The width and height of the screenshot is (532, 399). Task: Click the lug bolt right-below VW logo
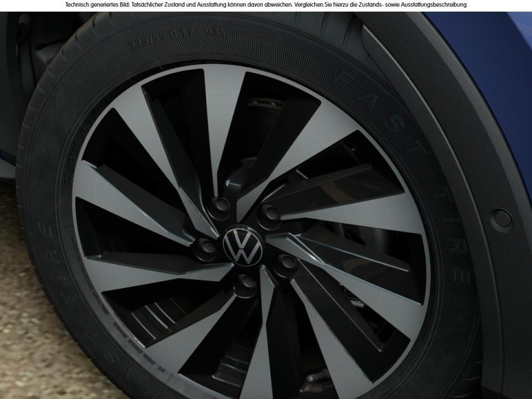(x=287, y=262)
